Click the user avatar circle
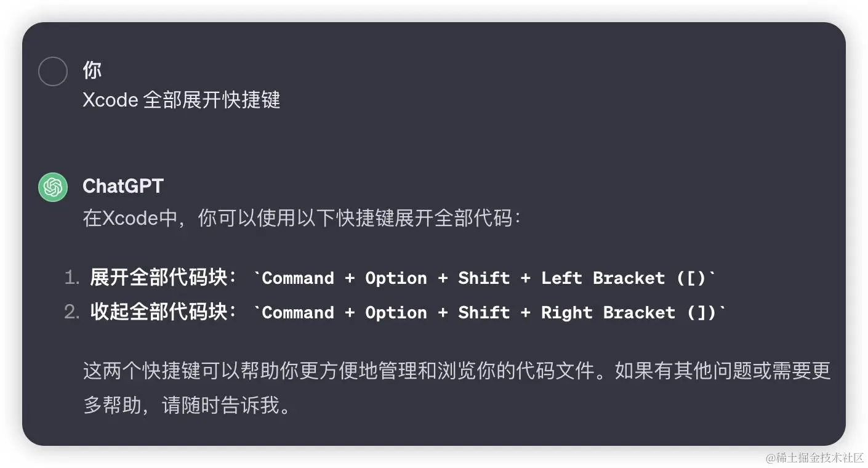This screenshot has width=868, height=468. coord(52,71)
